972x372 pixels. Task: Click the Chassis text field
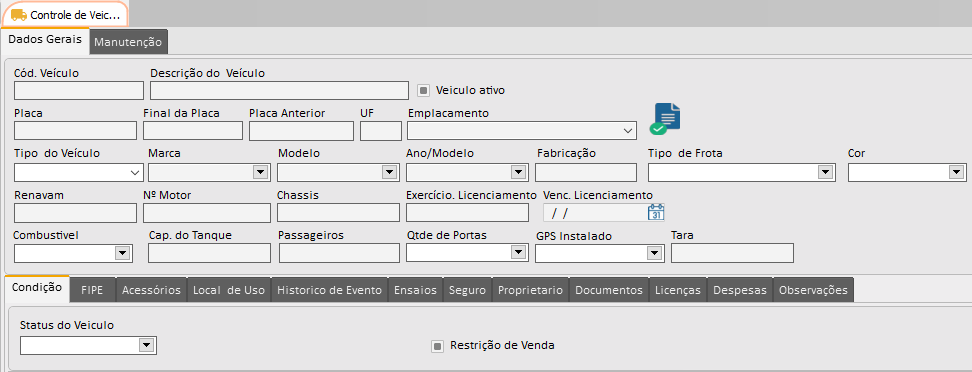pos(338,213)
